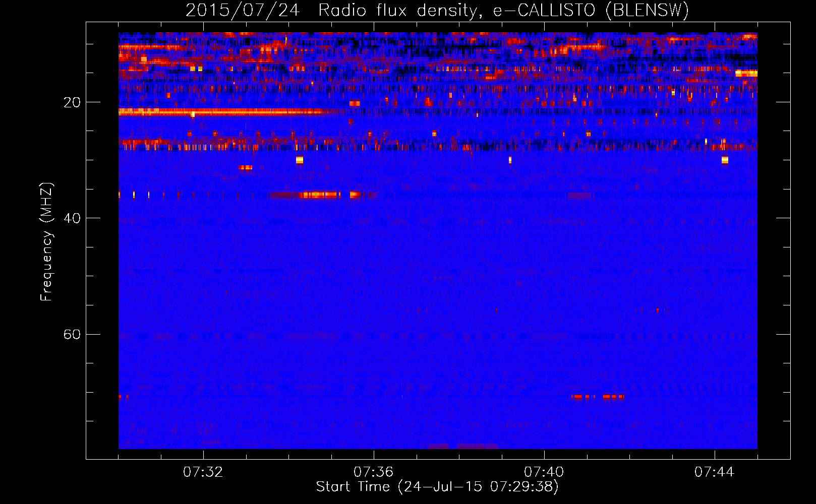Click the 'Frequency (MHZ)' axis label
Image resolution: width=816 pixels, height=504 pixels.
point(46,242)
